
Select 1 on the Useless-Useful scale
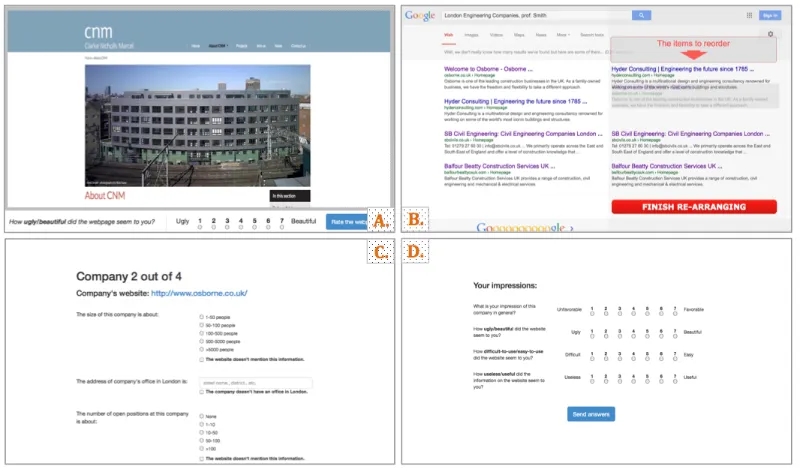pos(592,382)
